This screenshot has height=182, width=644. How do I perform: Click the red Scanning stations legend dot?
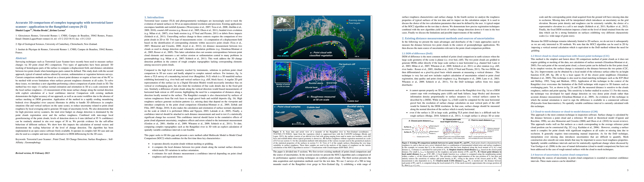(347, 20)
